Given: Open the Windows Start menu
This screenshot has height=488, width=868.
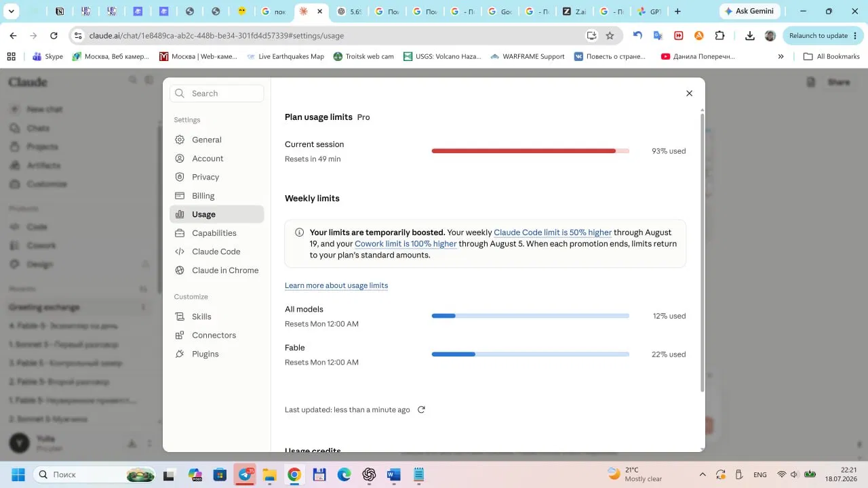Looking at the screenshot, I should [x=18, y=474].
